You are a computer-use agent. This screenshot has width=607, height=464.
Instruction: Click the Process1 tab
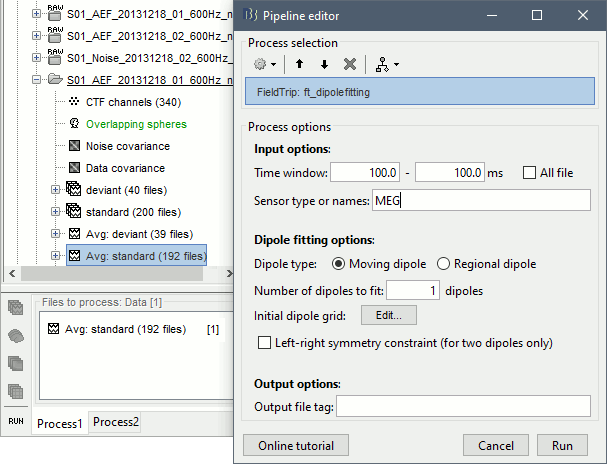point(59,423)
